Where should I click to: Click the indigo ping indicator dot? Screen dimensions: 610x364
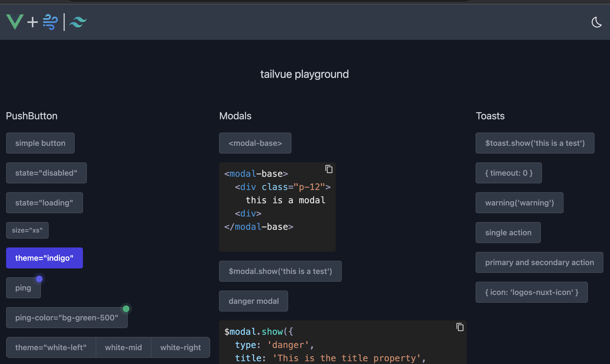[x=39, y=279]
